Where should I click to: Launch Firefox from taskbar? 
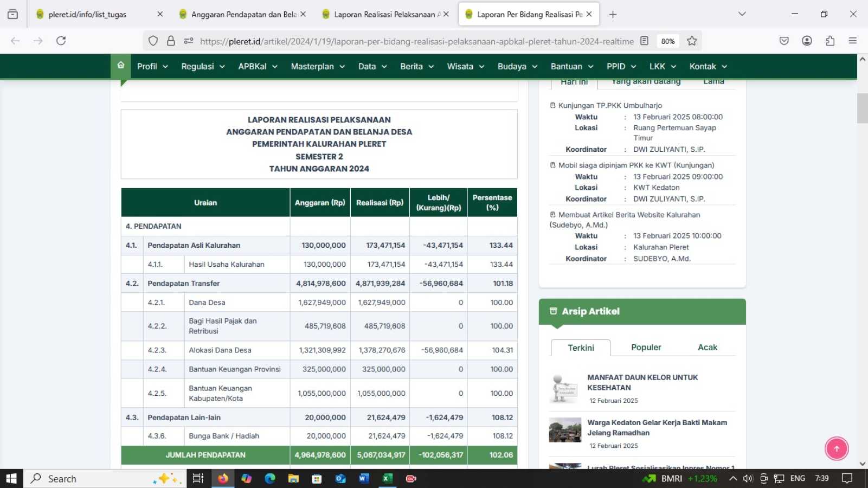[223, 478]
